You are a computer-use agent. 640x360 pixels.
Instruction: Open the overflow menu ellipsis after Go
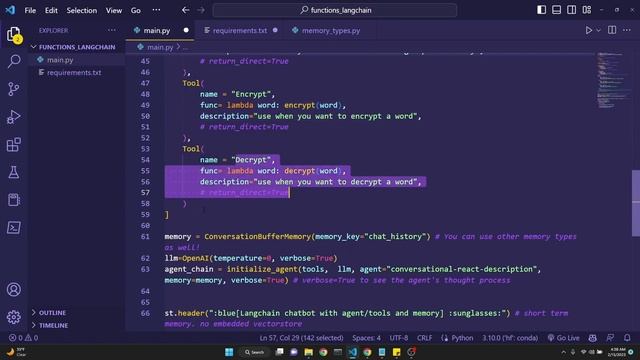click(x=156, y=10)
